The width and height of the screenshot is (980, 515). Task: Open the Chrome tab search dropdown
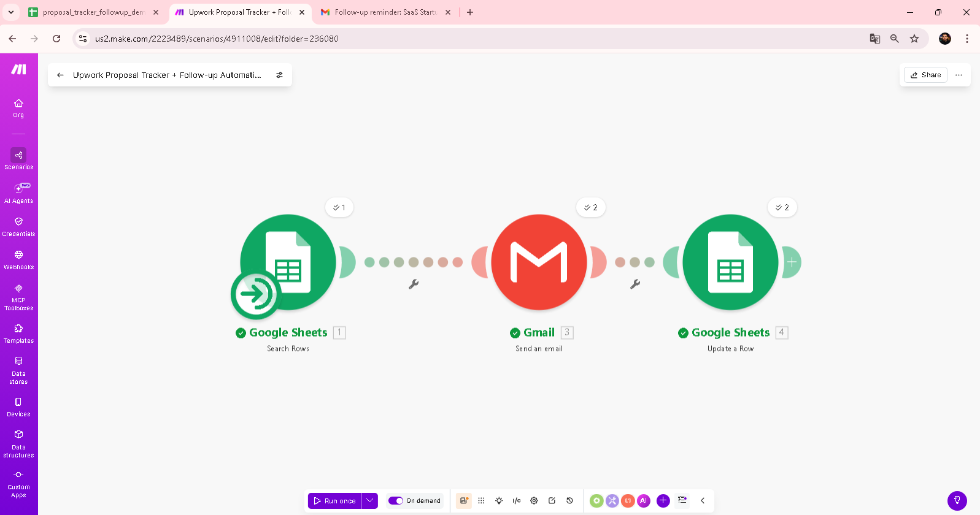coord(11,12)
